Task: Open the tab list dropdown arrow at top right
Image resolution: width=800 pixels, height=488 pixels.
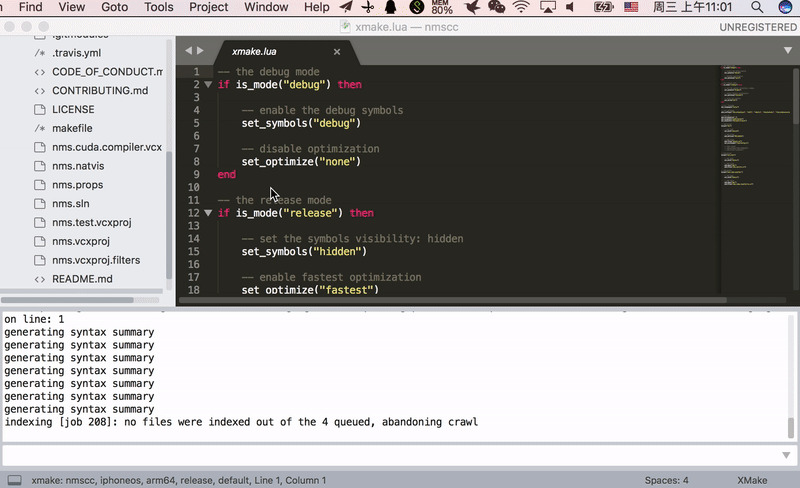Action: [x=787, y=50]
